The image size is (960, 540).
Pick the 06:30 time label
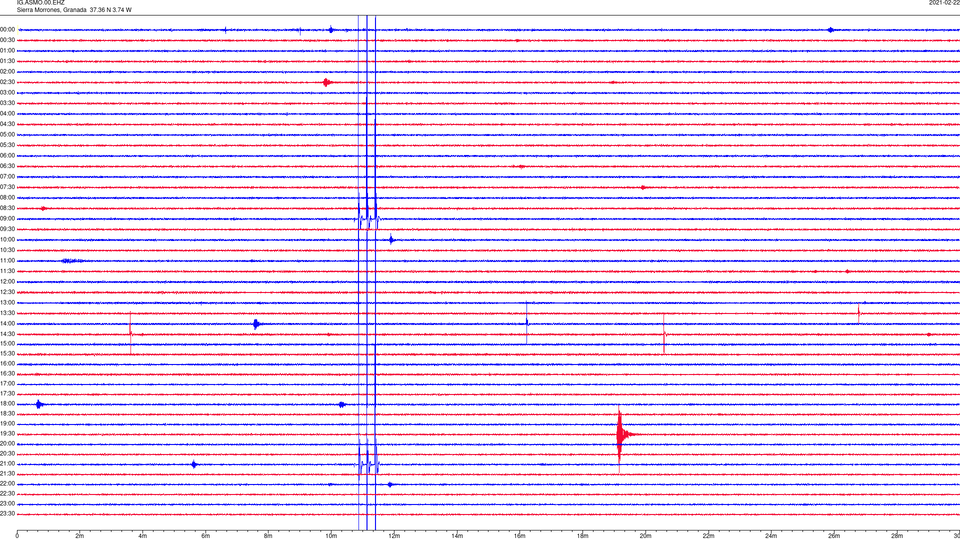(x=7, y=166)
